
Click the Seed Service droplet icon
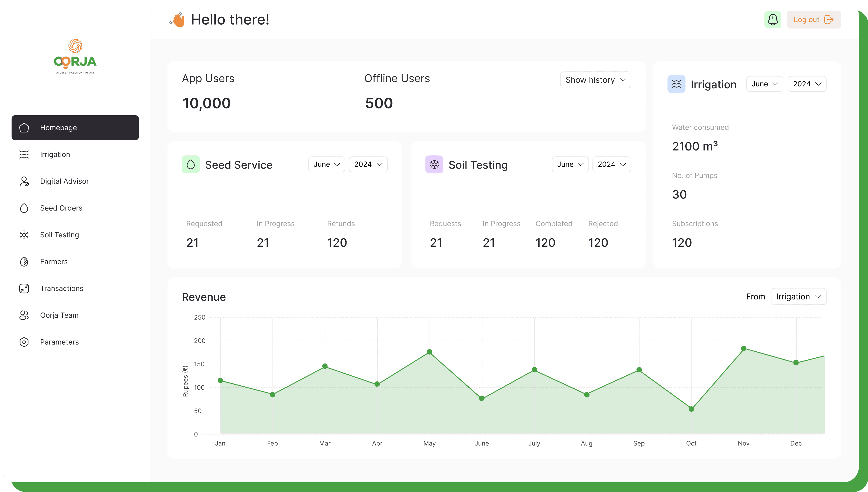pos(191,164)
